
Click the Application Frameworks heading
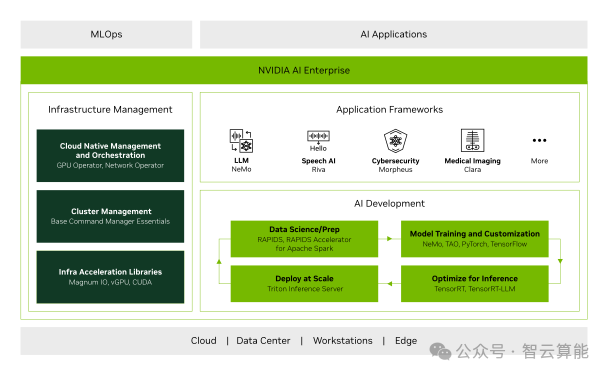(x=389, y=110)
